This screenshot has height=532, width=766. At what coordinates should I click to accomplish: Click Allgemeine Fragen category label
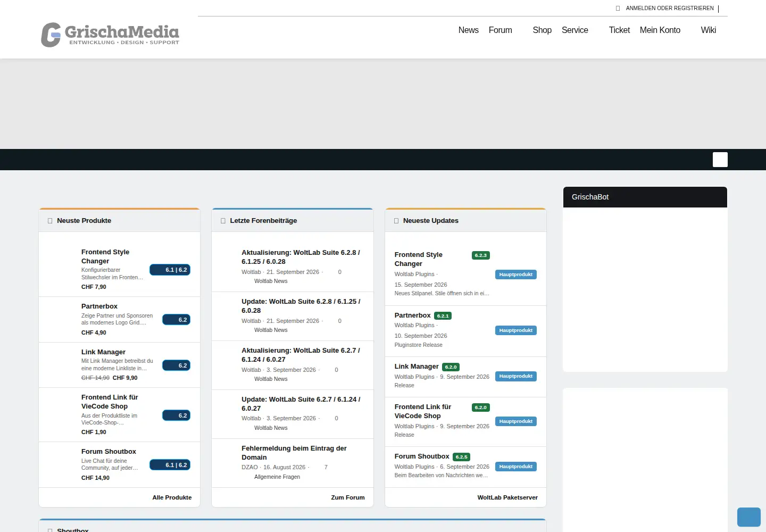coord(277,477)
